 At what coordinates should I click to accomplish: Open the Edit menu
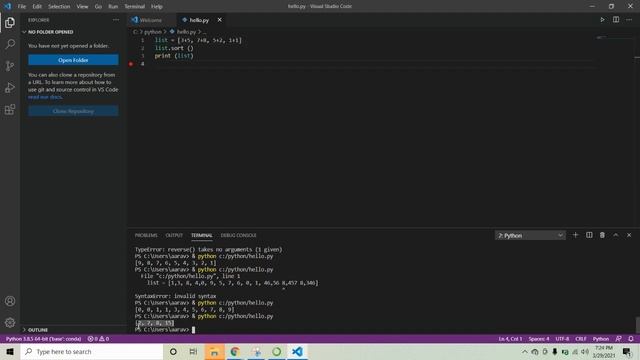tap(37, 7)
